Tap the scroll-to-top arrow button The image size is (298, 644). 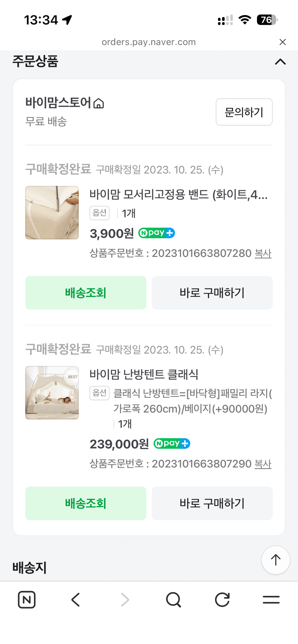tap(276, 560)
